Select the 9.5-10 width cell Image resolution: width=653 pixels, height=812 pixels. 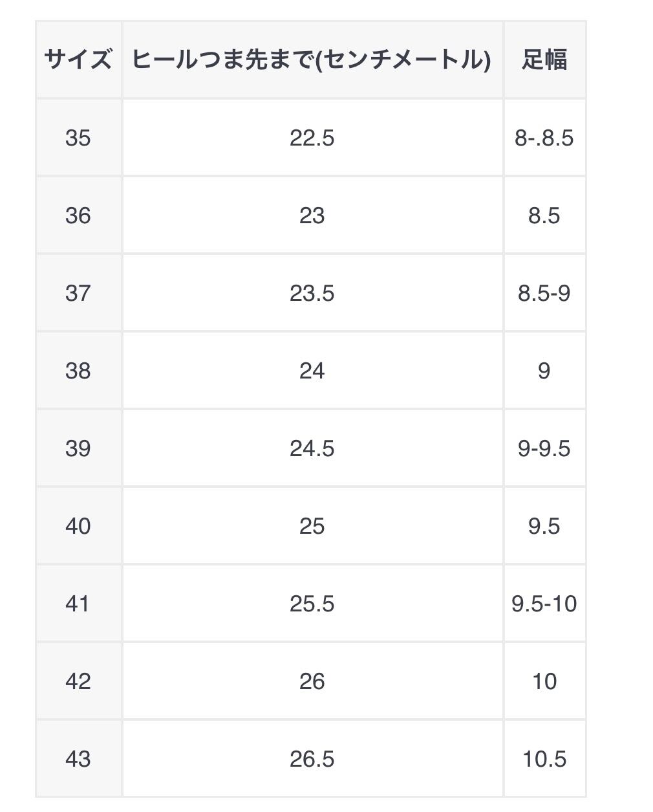tap(544, 604)
